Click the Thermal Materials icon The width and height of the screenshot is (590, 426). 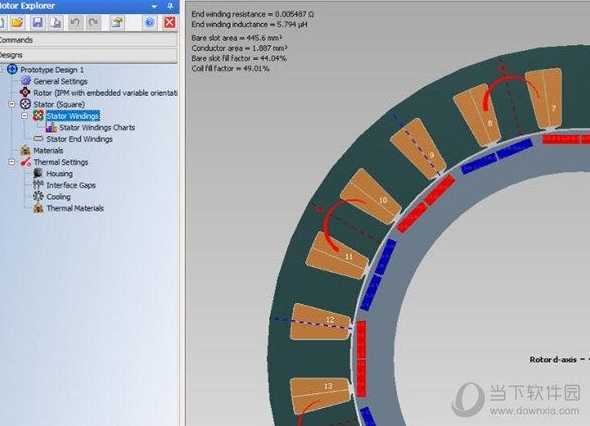click(38, 208)
